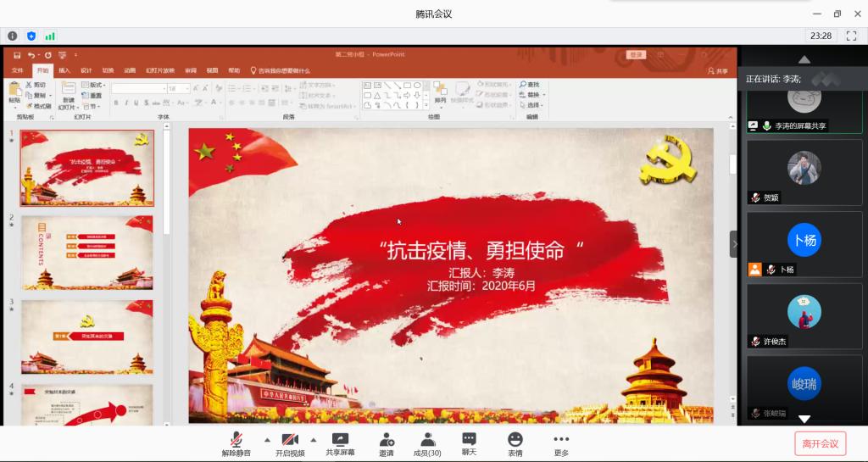Screen dimensions: 868x462
Task: Open the 表情 emoji reactions
Action: [515, 439]
